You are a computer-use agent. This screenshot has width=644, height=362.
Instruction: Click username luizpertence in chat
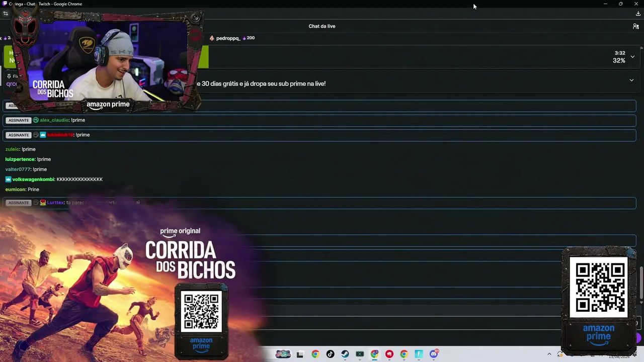tap(20, 159)
